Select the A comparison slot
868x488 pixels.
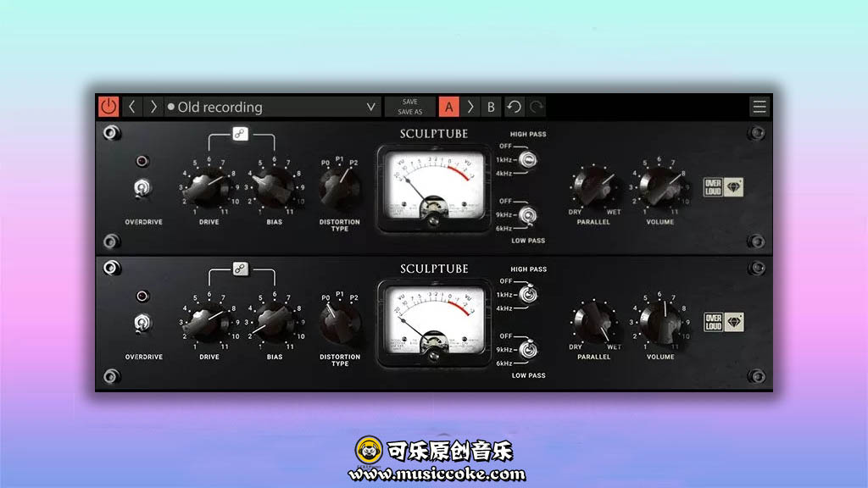click(449, 107)
